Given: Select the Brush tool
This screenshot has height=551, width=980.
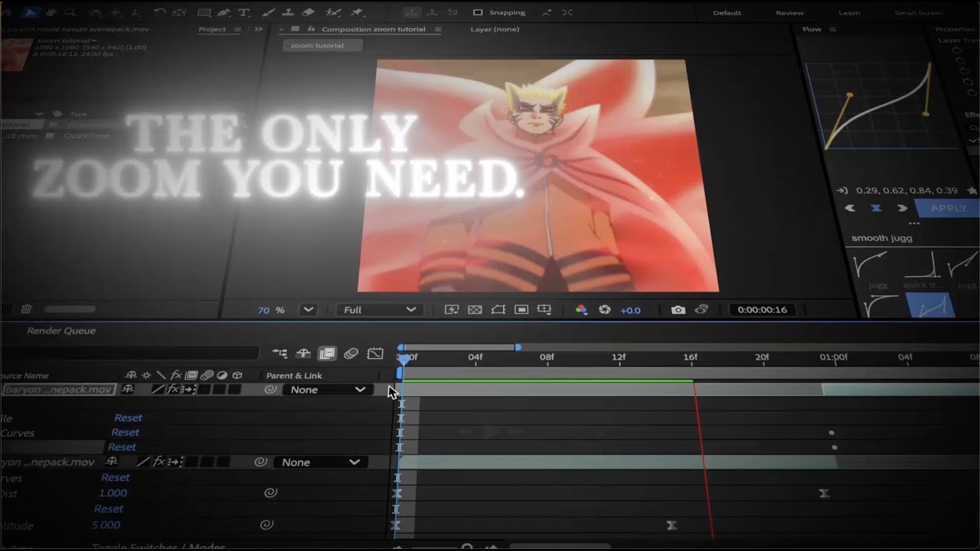Looking at the screenshot, I should pyautogui.click(x=270, y=12).
